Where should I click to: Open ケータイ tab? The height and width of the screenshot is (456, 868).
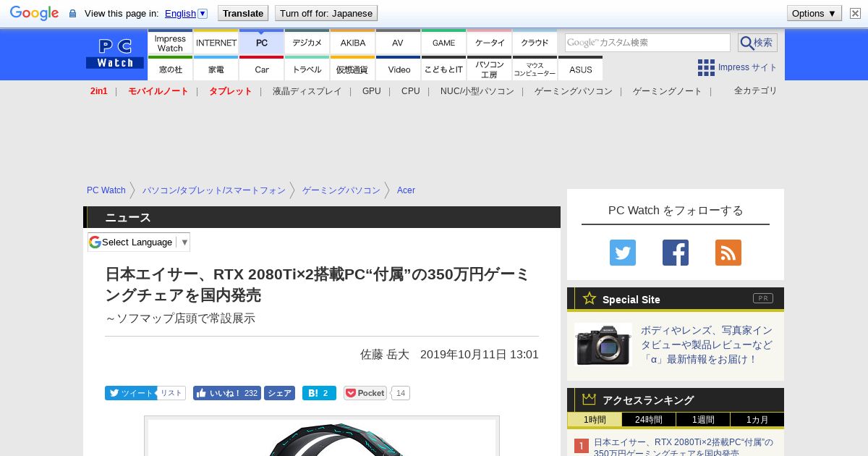490,42
